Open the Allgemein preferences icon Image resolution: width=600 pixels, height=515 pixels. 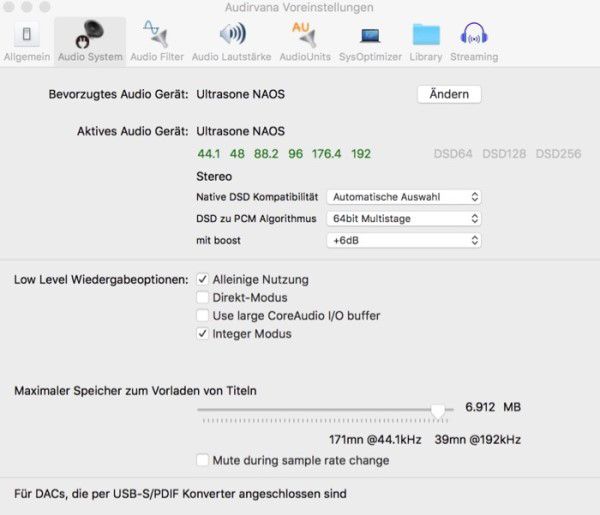tap(26, 34)
